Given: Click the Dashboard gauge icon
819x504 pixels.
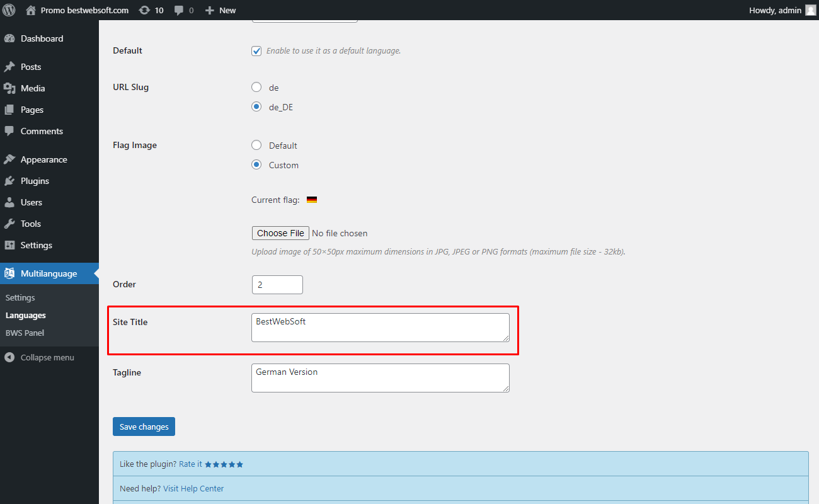Looking at the screenshot, I should point(9,38).
